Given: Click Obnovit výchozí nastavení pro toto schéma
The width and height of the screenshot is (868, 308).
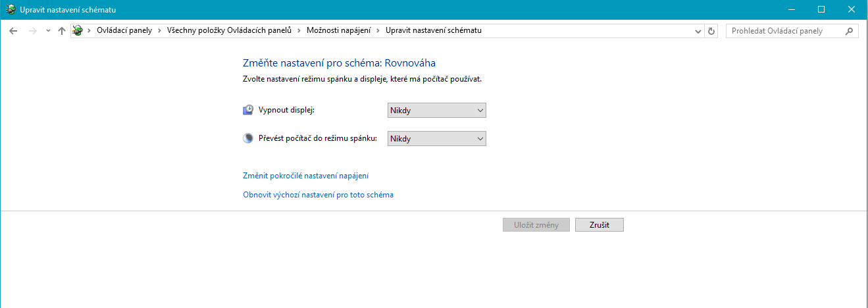Looking at the screenshot, I should pyautogui.click(x=319, y=195).
